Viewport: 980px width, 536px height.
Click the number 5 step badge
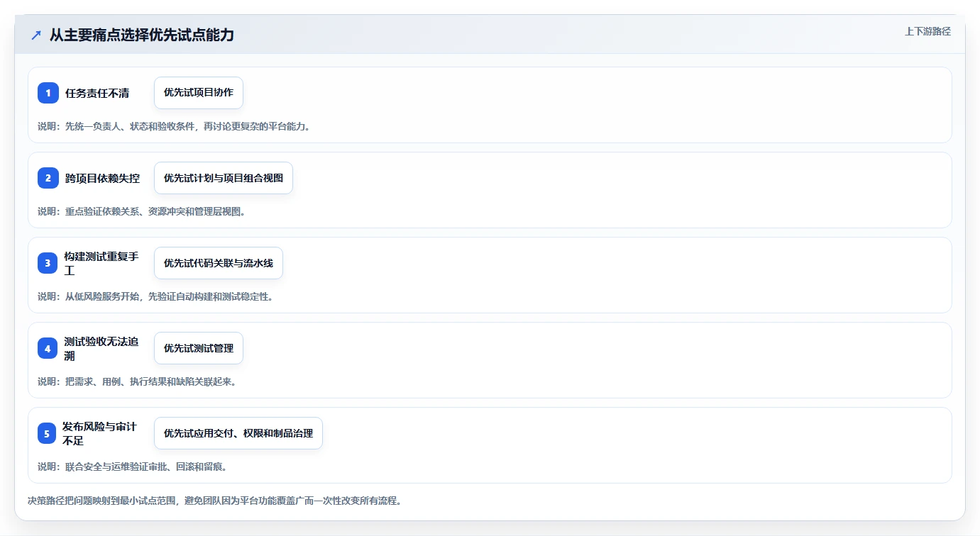(x=47, y=433)
